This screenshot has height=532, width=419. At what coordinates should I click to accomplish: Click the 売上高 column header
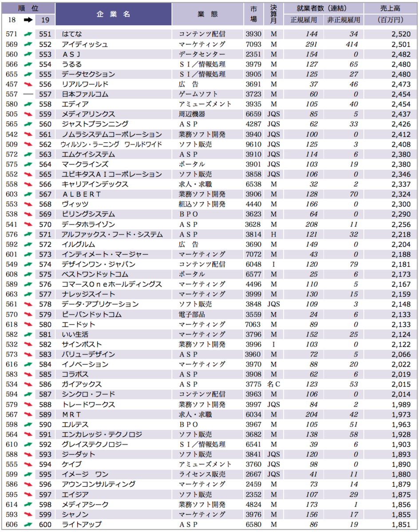[x=391, y=8]
